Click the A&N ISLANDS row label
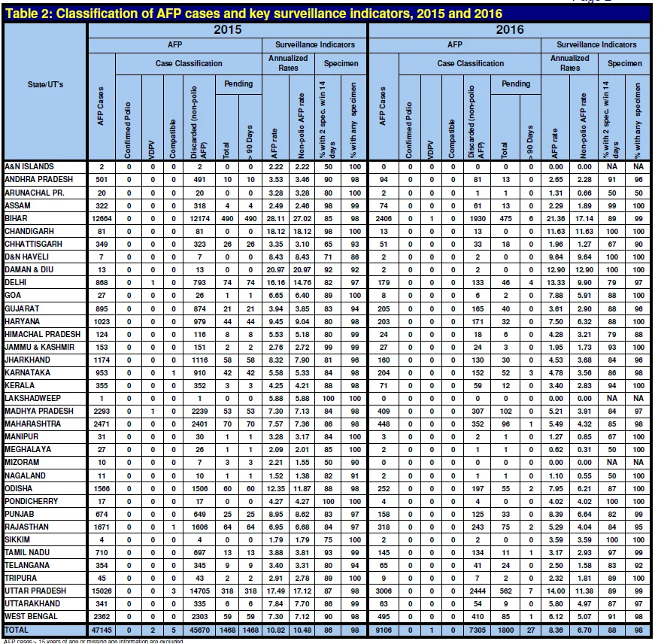658x644 pixels. (x=29, y=167)
